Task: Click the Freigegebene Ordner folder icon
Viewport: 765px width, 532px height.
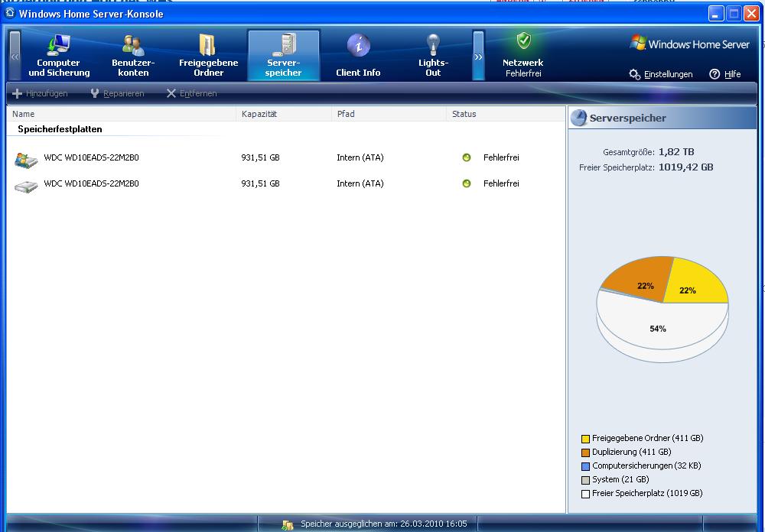Action: pos(208,45)
